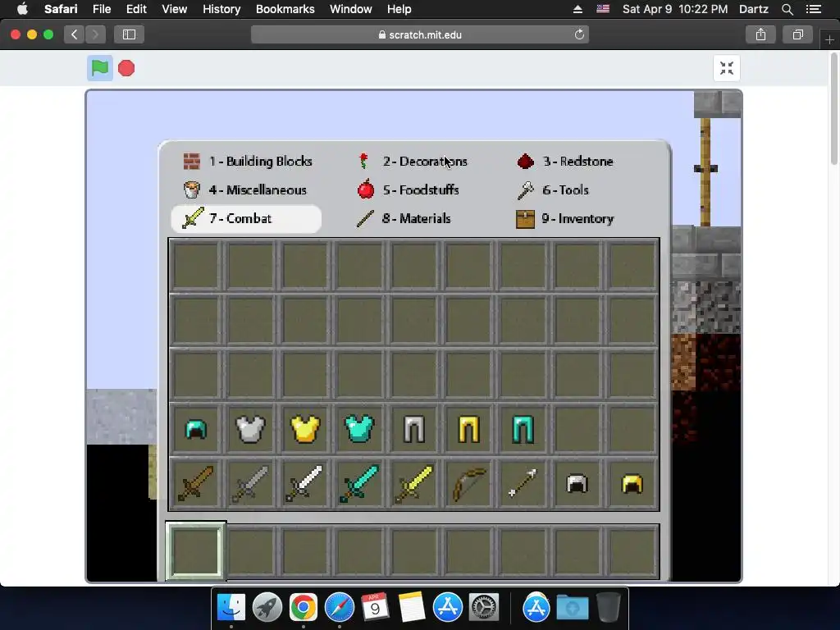Select the 5 - Foodstuffs tab
The image size is (840, 630).
click(x=409, y=189)
